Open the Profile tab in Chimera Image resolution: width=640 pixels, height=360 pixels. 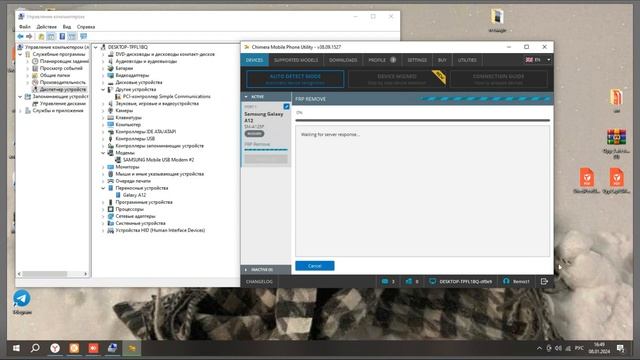coord(382,60)
